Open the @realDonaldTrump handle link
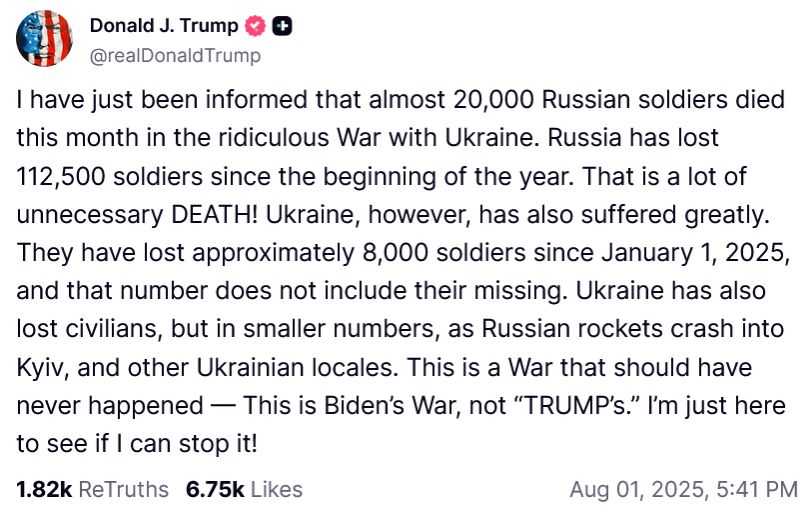 175,56
